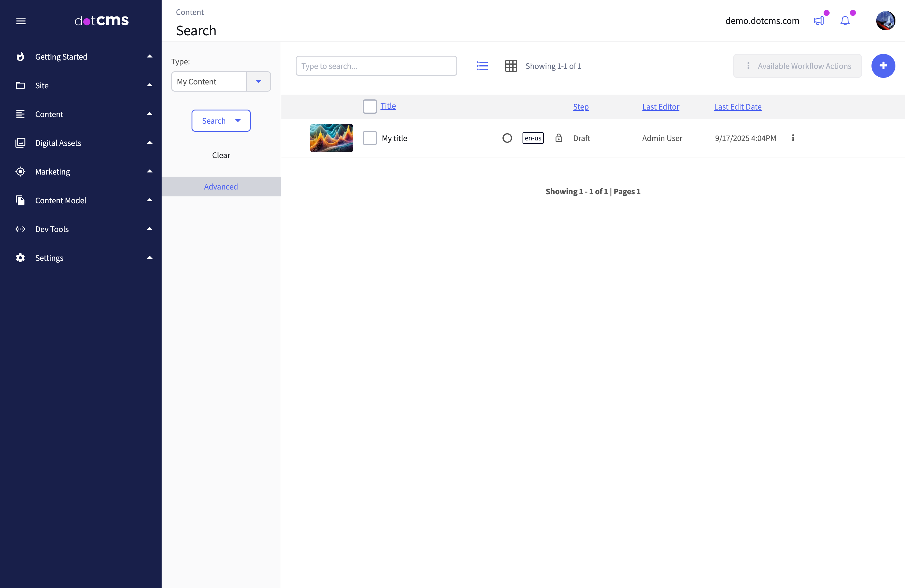Viewport: 905px width, 588px height.
Task: Open the Settings gear in the sidebar
Action: tap(21, 257)
